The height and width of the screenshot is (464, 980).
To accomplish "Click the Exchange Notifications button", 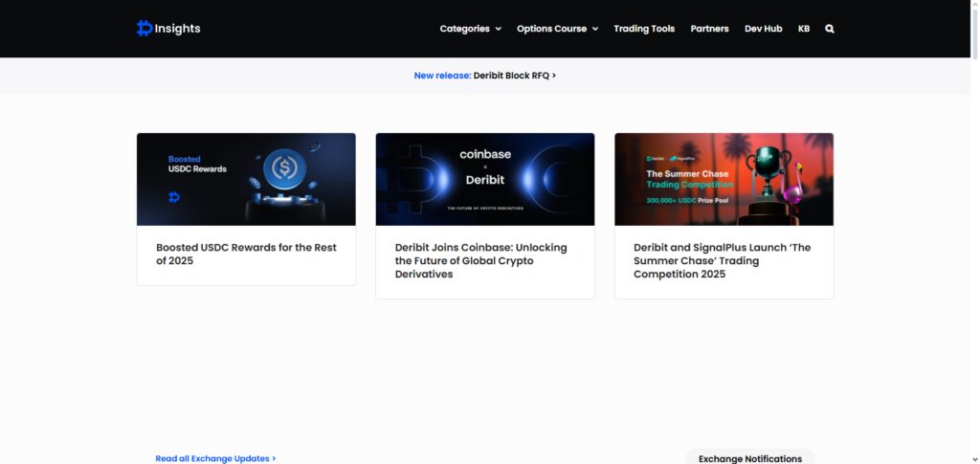I will click(750, 458).
